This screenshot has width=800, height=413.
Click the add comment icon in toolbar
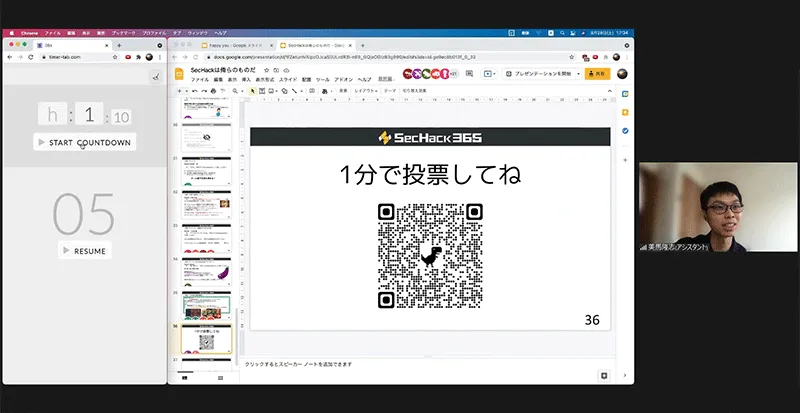312,91
